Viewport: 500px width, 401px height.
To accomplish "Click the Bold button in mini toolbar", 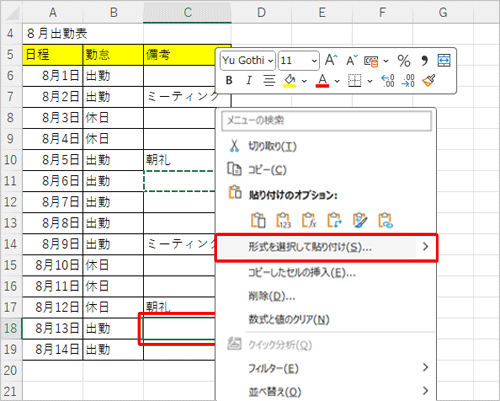I will click(x=229, y=80).
